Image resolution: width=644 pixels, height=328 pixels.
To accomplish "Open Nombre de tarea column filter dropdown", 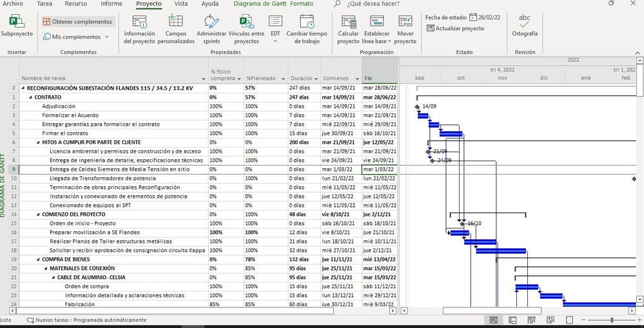I will [x=204, y=79].
